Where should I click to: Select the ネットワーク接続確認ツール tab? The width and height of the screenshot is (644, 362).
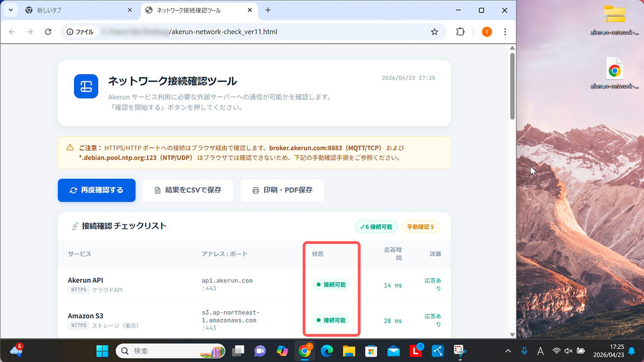point(198,10)
